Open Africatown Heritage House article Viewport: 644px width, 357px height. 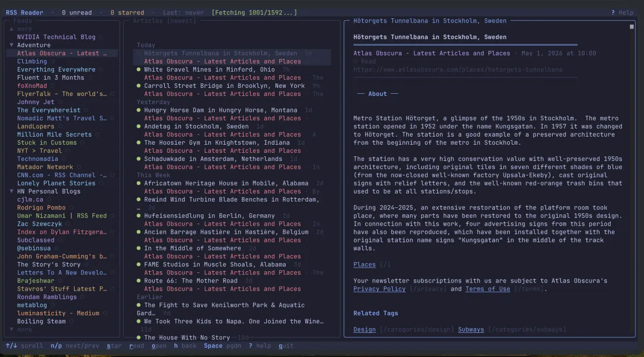click(226, 183)
